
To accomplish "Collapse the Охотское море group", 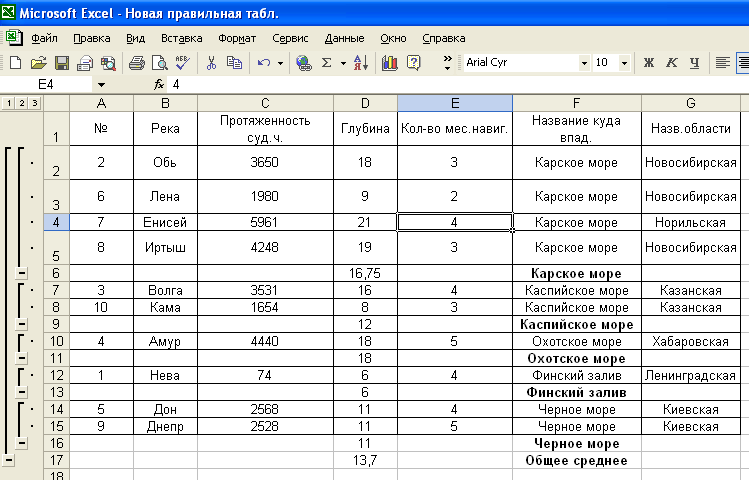I will (x=22, y=358).
